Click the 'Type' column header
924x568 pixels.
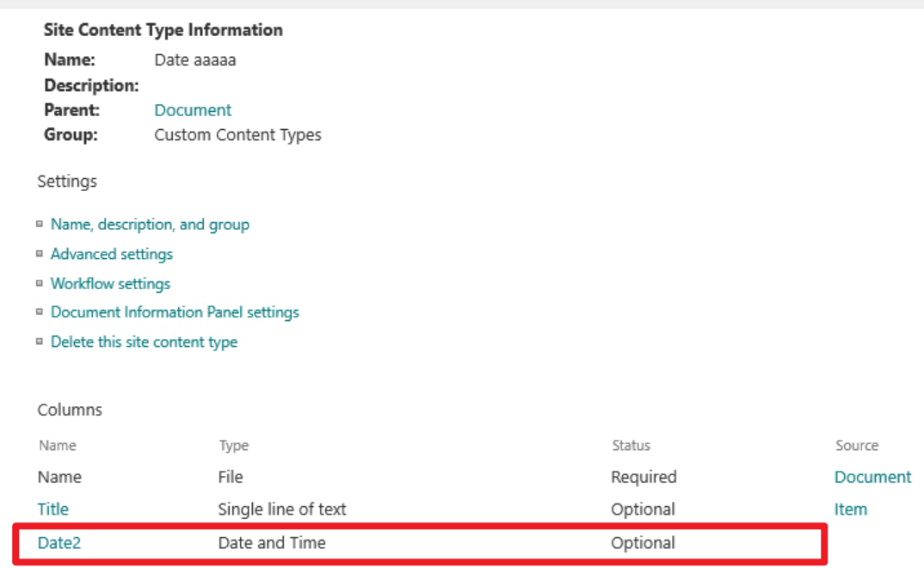(x=234, y=446)
